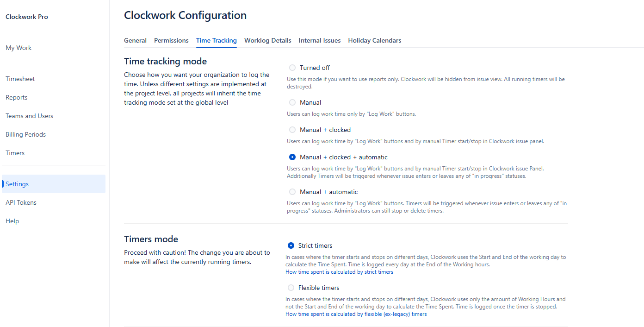This screenshot has width=644, height=327.
Task: Switch to the Permissions tab
Action: [171, 40]
